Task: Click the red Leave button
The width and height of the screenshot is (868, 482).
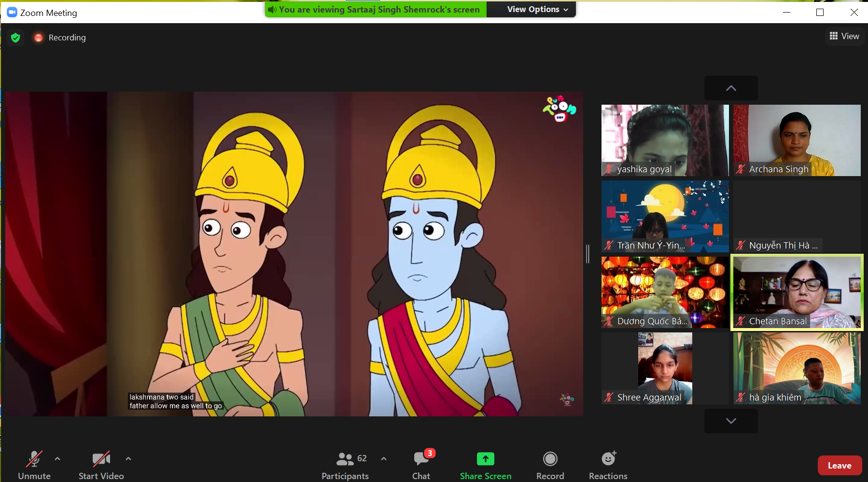Action: tap(839, 466)
